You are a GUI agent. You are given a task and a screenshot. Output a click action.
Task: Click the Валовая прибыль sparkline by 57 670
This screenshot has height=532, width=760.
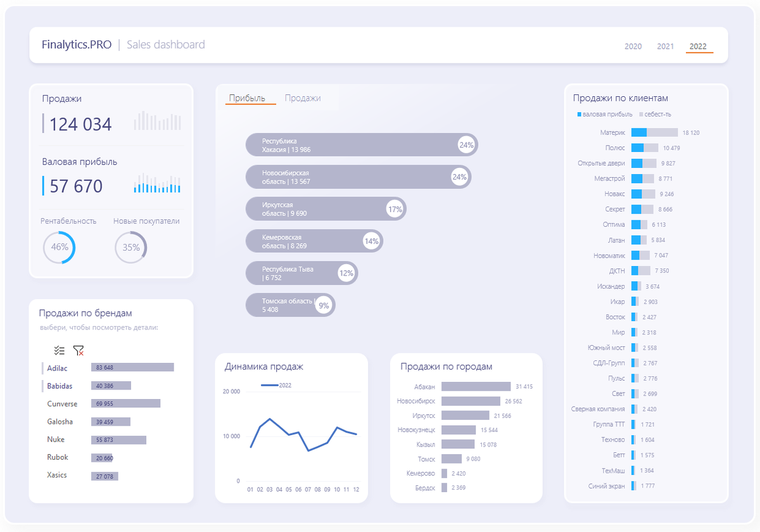point(157,183)
